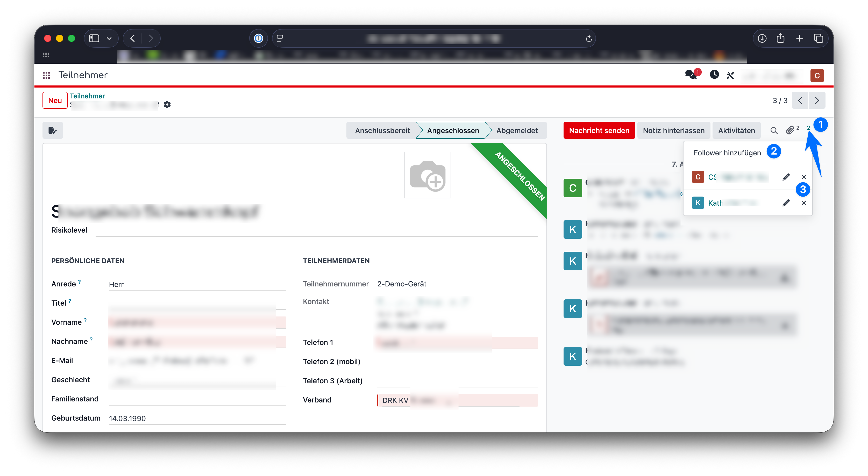868x476 pixels.
Task: Open the Anrede dropdown showing Herr
Action: click(x=197, y=284)
